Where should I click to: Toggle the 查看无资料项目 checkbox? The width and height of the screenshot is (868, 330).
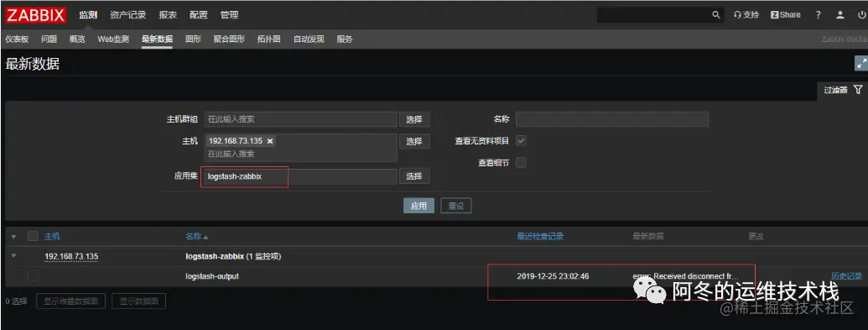point(521,141)
